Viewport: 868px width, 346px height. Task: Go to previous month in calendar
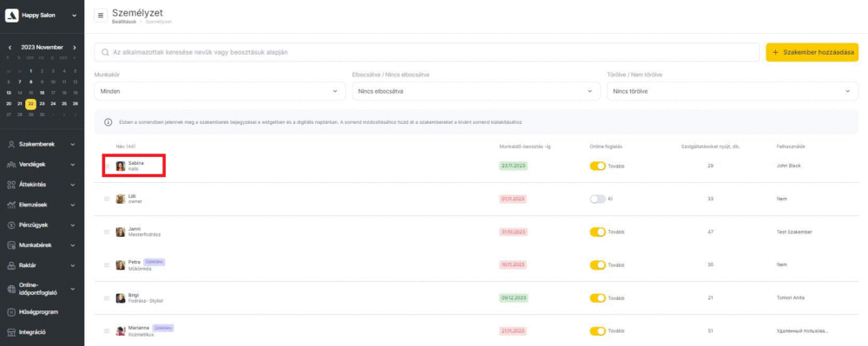[10, 48]
